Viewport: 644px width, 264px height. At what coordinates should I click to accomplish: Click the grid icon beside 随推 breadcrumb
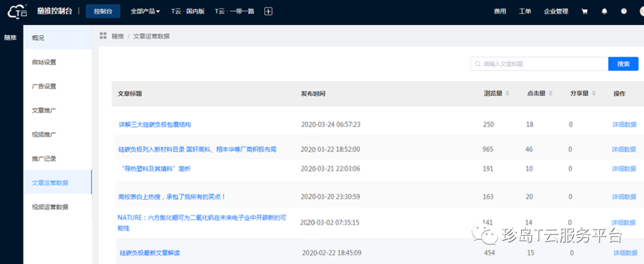pyautogui.click(x=103, y=36)
